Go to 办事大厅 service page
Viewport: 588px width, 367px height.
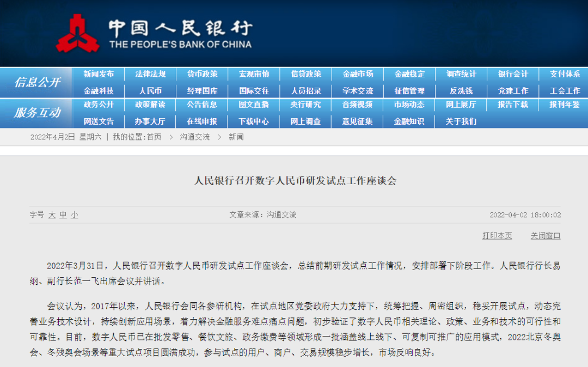[x=150, y=121]
